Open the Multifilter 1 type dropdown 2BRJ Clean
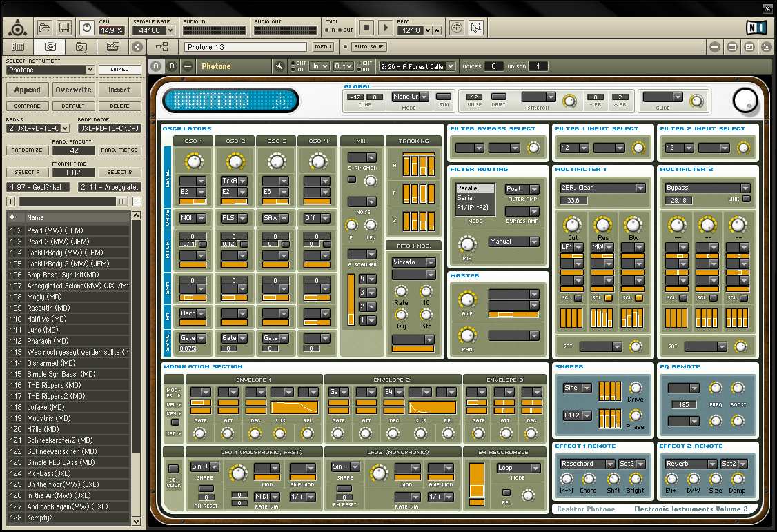The height and width of the screenshot is (532, 777). click(x=602, y=188)
